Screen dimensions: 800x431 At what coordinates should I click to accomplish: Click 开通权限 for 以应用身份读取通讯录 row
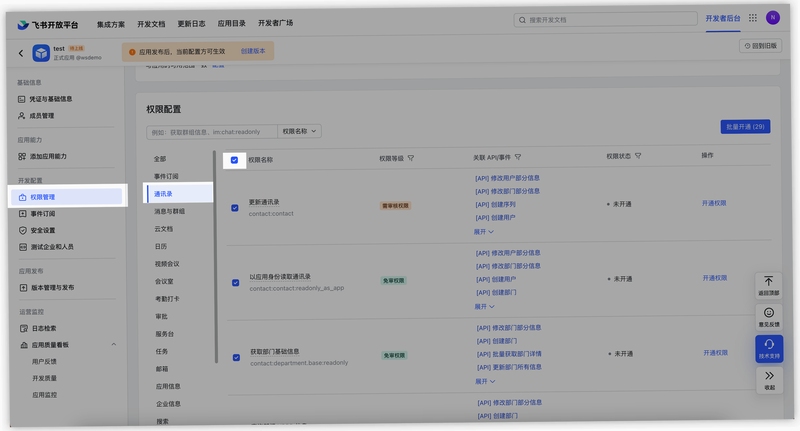click(715, 278)
